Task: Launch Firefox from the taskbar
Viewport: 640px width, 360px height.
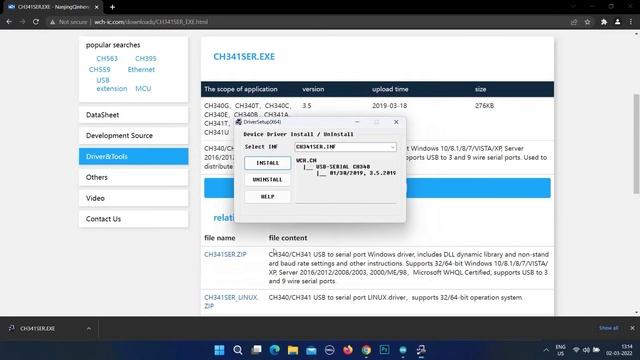Action: coord(348,350)
